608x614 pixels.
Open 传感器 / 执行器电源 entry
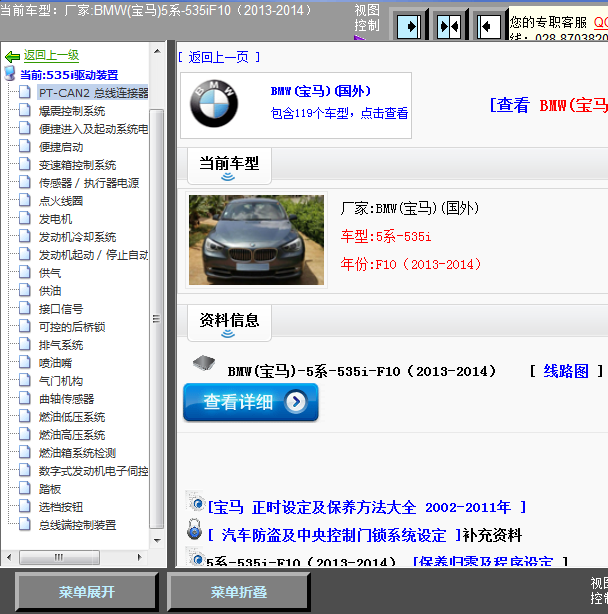(89, 183)
